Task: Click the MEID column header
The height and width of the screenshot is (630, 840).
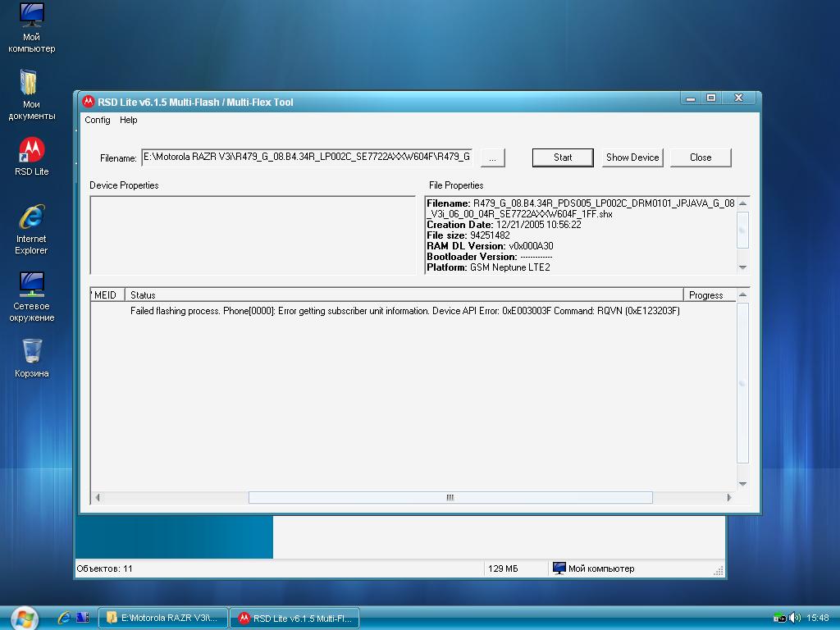Action: pyautogui.click(x=107, y=295)
